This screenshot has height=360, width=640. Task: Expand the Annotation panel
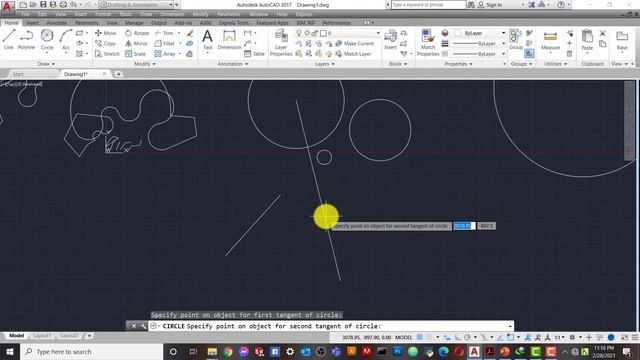tap(233, 64)
